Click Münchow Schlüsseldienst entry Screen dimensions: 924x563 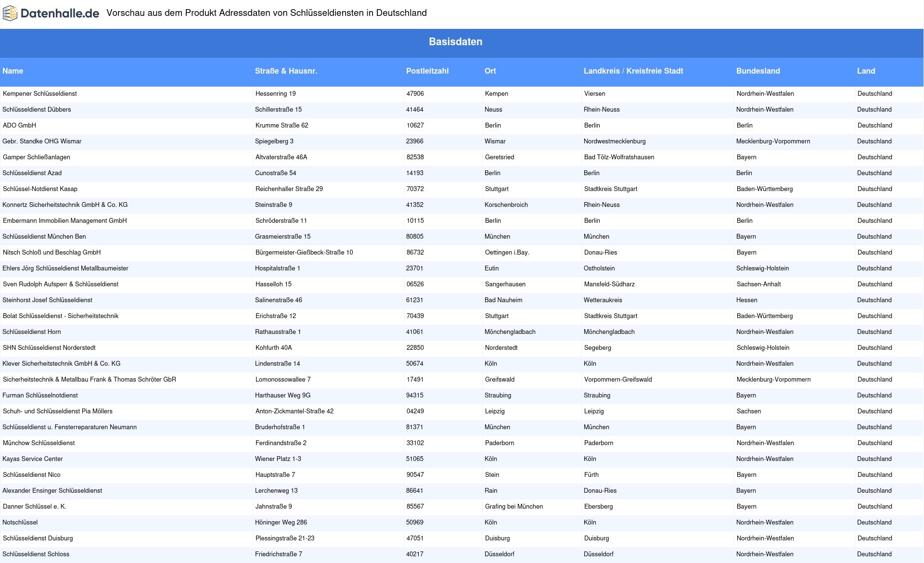pyautogui.click(x=39, y=443)
